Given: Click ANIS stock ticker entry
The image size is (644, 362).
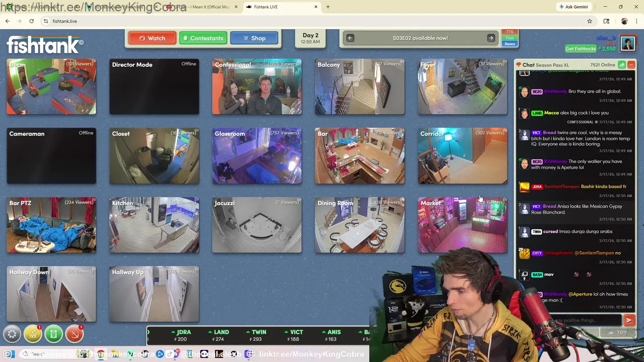Looking at the screenshot, I should [x=331, y=335].
